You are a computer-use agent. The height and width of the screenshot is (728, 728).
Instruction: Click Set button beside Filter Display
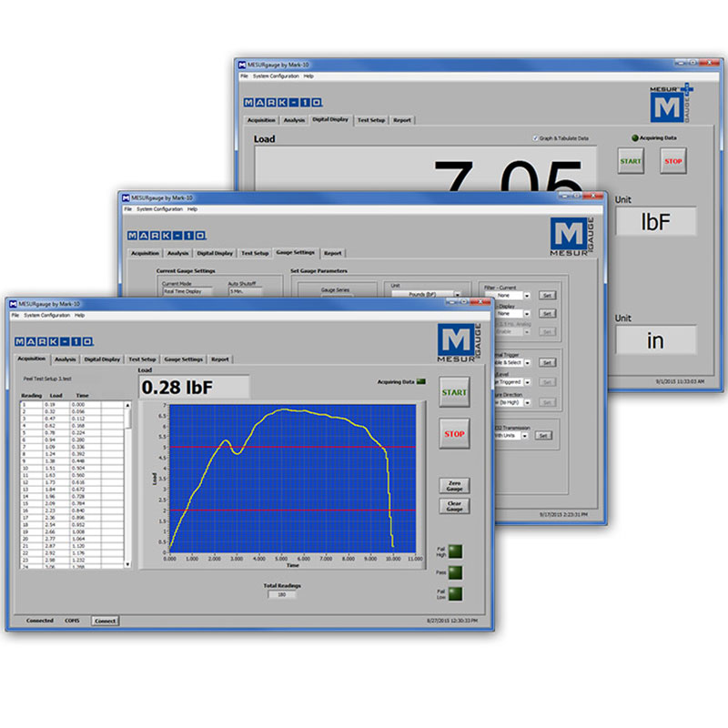click(x=548, y=314)
